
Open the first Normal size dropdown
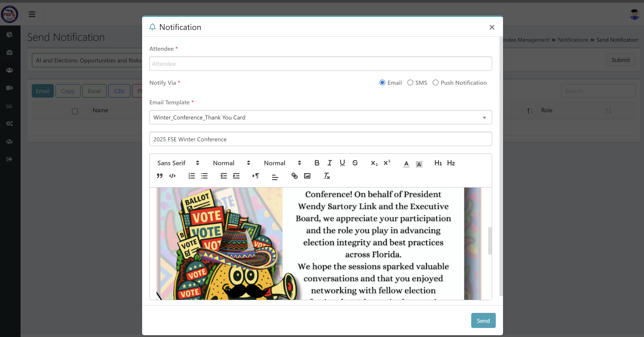[x=231, y=163]
